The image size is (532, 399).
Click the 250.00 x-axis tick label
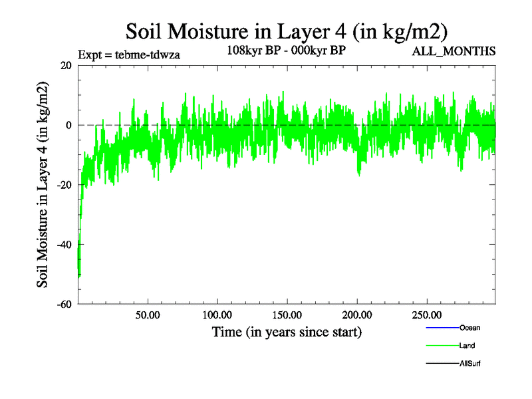[x=426, y=315]
